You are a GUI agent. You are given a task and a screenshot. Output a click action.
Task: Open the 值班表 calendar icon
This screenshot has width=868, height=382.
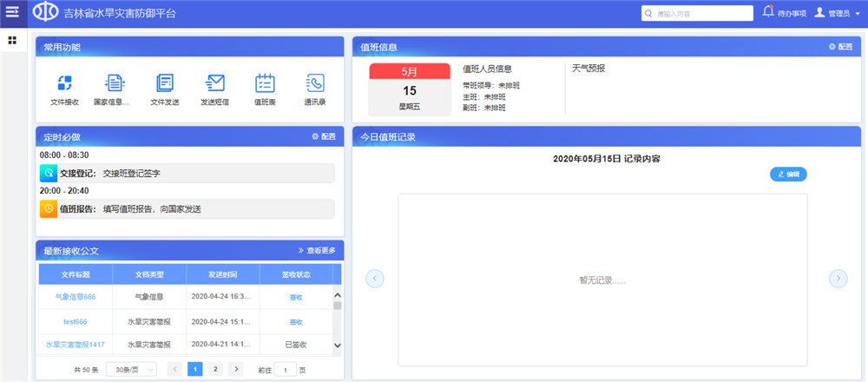point(265,83)
